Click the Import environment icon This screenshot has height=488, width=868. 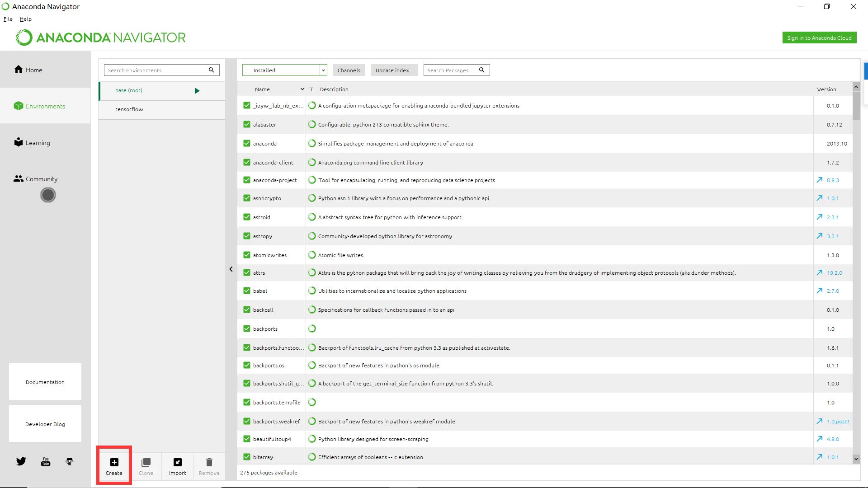(177, 462)
